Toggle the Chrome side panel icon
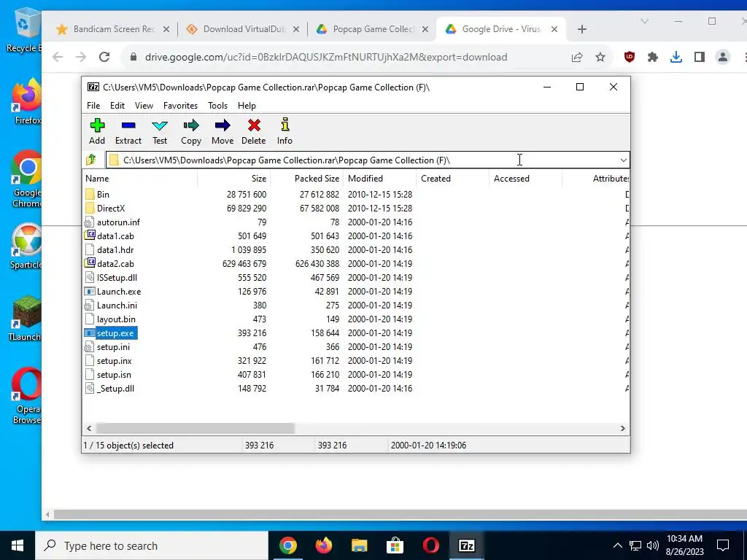The height and width of the screenshot is (560, 747). tap(700, 57)
